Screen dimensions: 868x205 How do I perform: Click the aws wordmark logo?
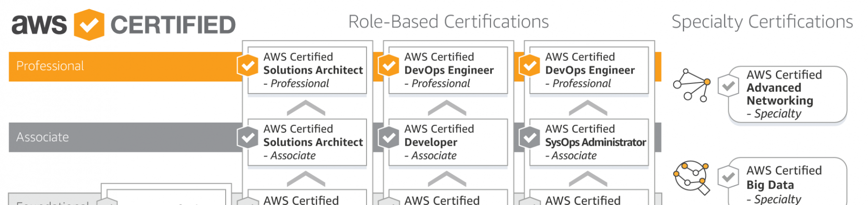click(40, 25)
